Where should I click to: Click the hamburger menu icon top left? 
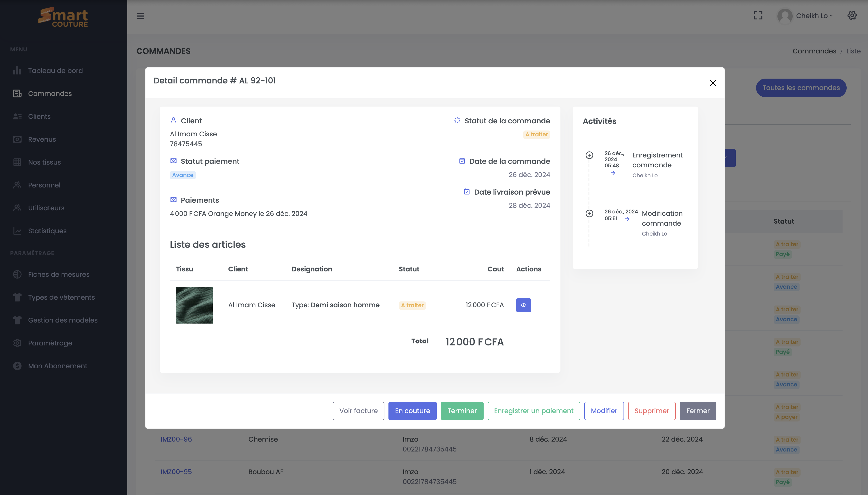(x=140, y=16)
